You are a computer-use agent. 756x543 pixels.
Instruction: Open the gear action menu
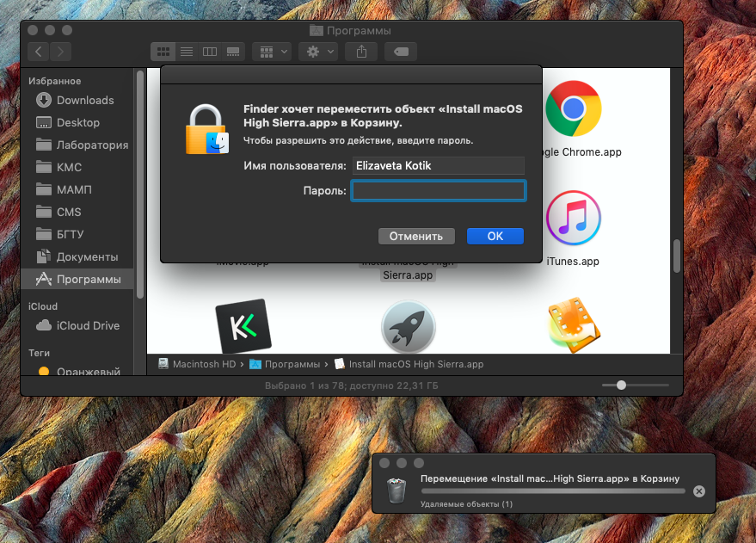pyautogui.click(x=318, y=52)
